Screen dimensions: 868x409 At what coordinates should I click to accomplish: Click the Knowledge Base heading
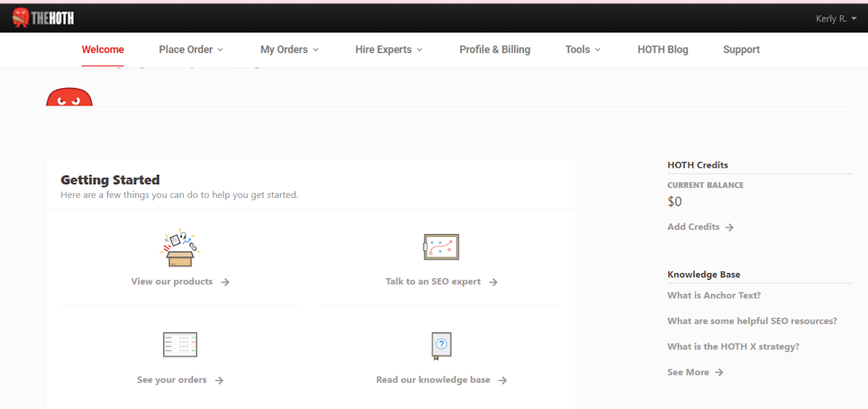pos(704,275)
